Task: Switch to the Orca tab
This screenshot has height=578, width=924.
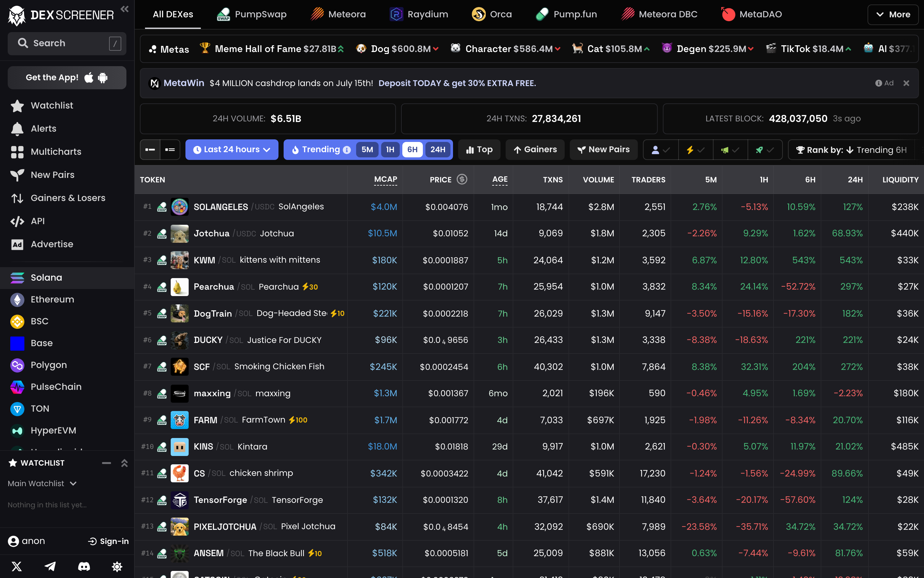Action: (x=492, y=14)
